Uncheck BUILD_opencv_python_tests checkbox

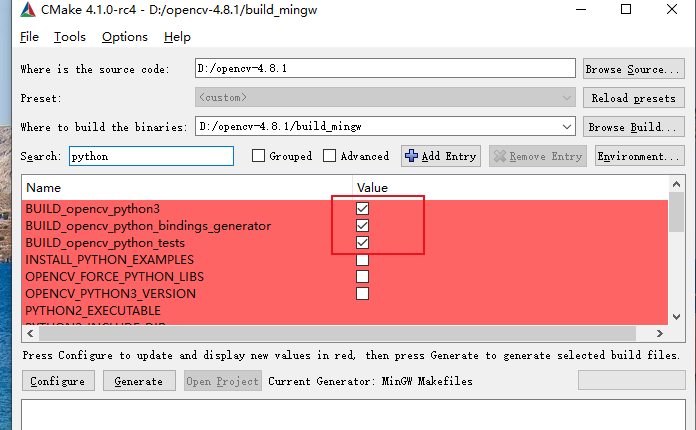[x=362, y=242]
